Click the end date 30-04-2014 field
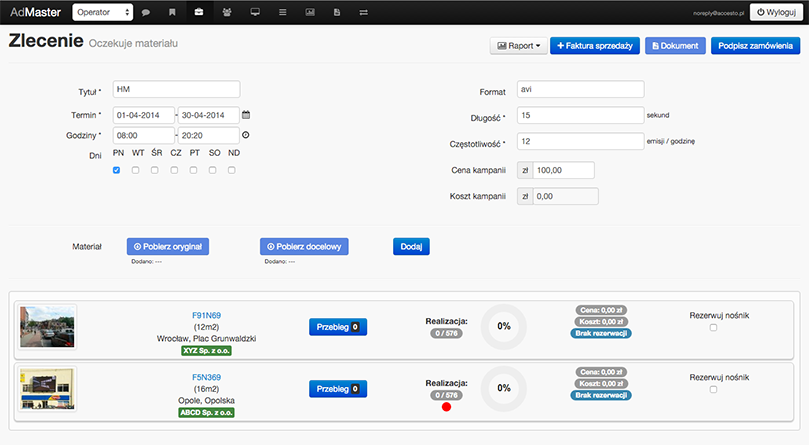 click(x=208, y=115)
